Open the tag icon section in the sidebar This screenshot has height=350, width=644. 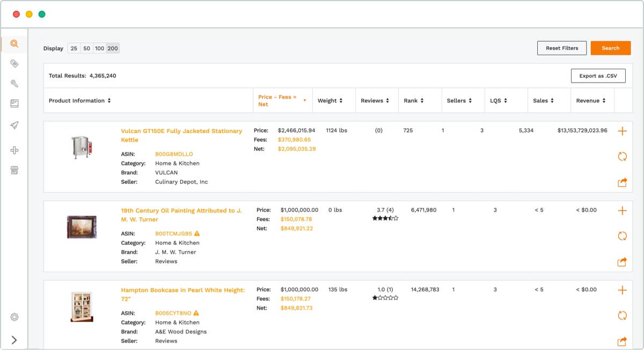click(x=14, y=63)
